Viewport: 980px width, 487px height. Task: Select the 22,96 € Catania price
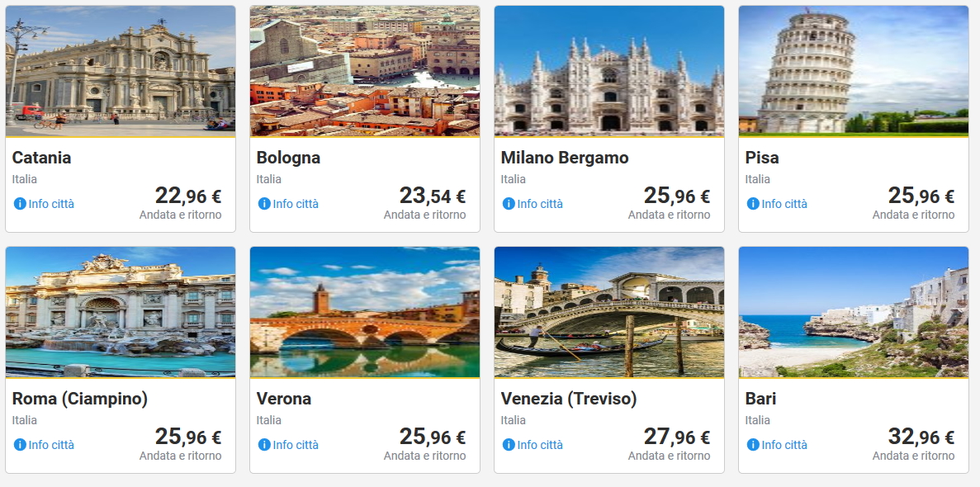tap(188, 196)
